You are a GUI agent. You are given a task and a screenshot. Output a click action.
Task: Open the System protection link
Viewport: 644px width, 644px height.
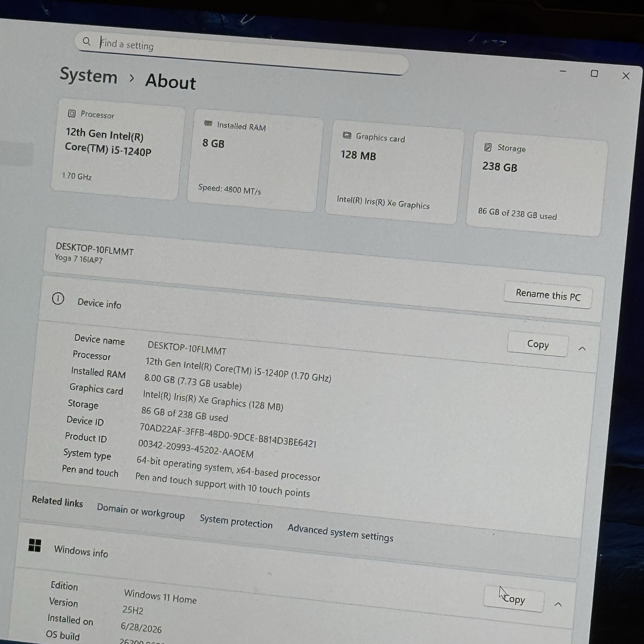[236, 522]
